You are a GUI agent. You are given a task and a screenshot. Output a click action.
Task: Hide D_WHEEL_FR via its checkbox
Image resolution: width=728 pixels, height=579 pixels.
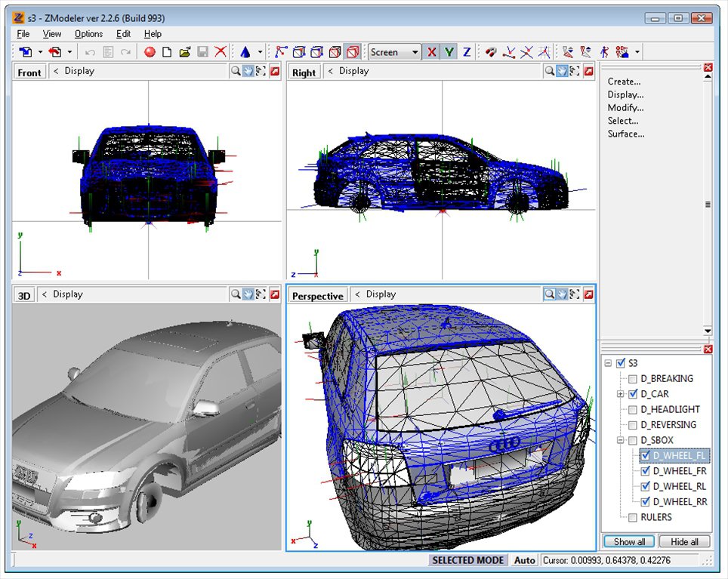click(x=645, y=471)
